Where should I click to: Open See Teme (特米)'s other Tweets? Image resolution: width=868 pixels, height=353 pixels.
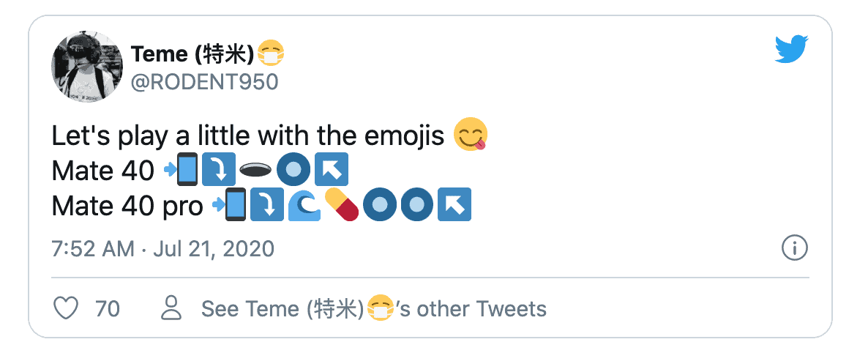[374, 308]
